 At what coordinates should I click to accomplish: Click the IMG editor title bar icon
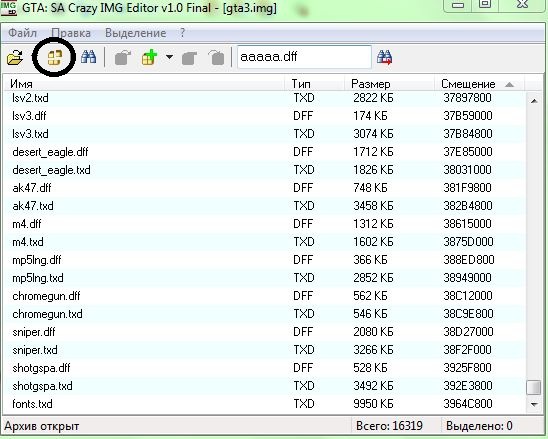[x=8, y=7]
